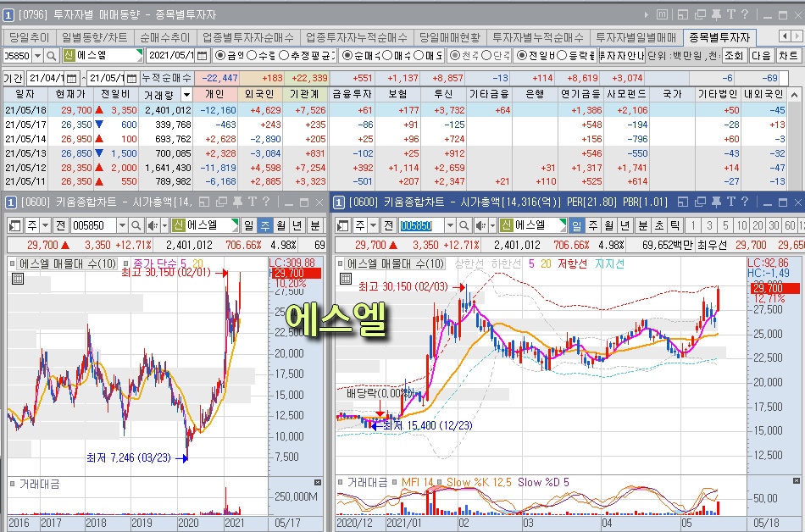The width and height of the screenshot is (805, 532).
Task: Click the stock search magnifier in left chart window
Action: pos(136,225)
